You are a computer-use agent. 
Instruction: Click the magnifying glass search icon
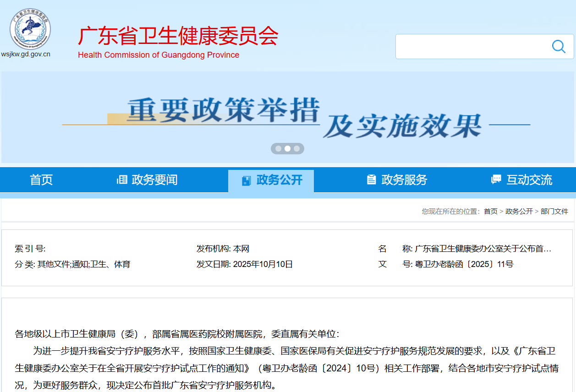559,46
